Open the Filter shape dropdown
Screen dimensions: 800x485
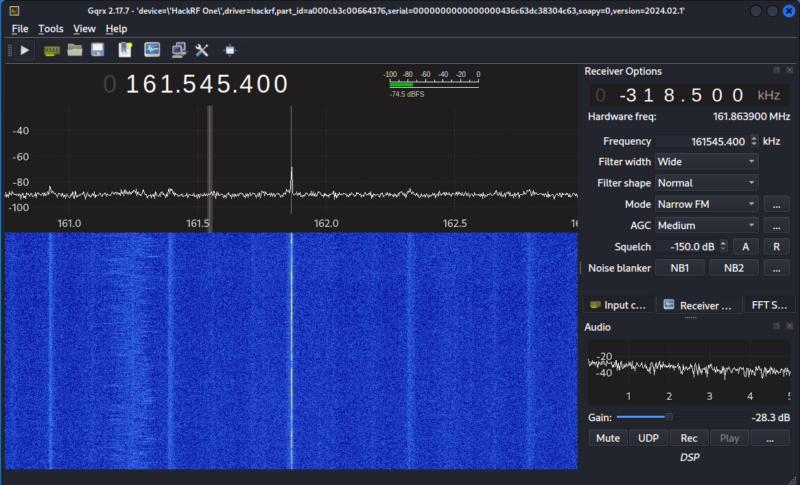[x=707, y=183]
